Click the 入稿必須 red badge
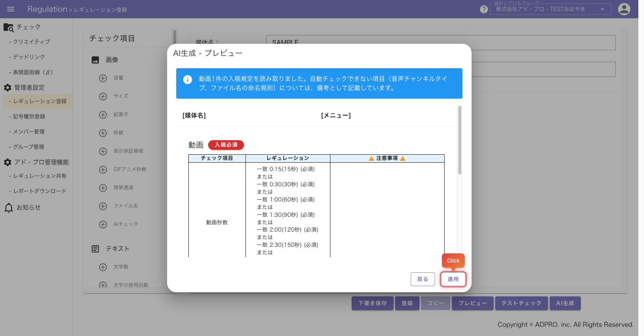Screen dimensions: 644x336 [x=226, y=145]
